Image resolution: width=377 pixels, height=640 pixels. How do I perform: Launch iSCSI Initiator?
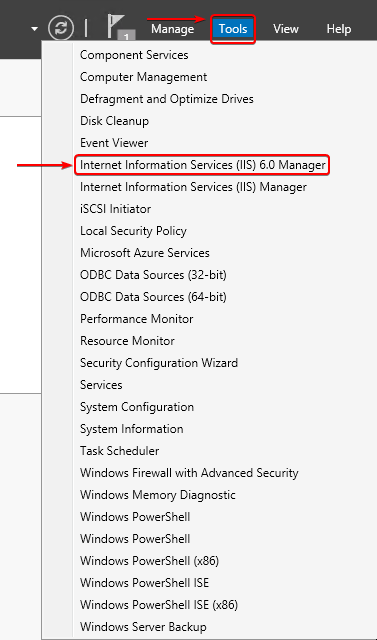coord(115,209)
